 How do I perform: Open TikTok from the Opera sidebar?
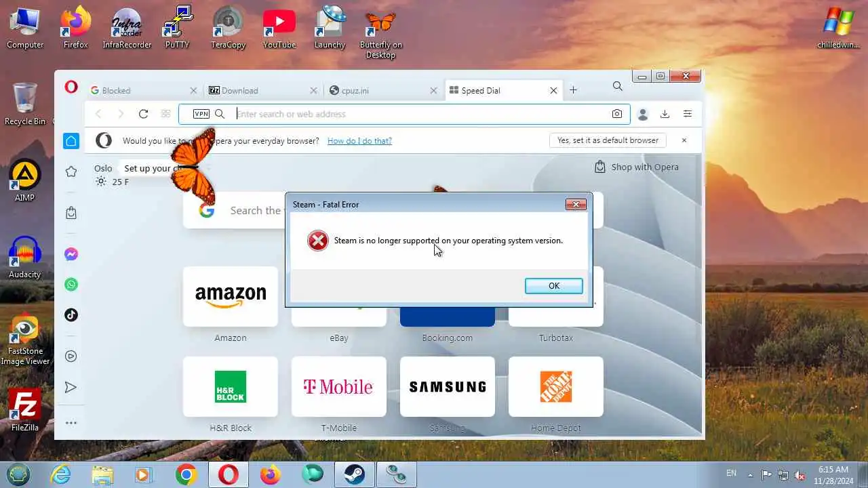click(x=71, y=314)
